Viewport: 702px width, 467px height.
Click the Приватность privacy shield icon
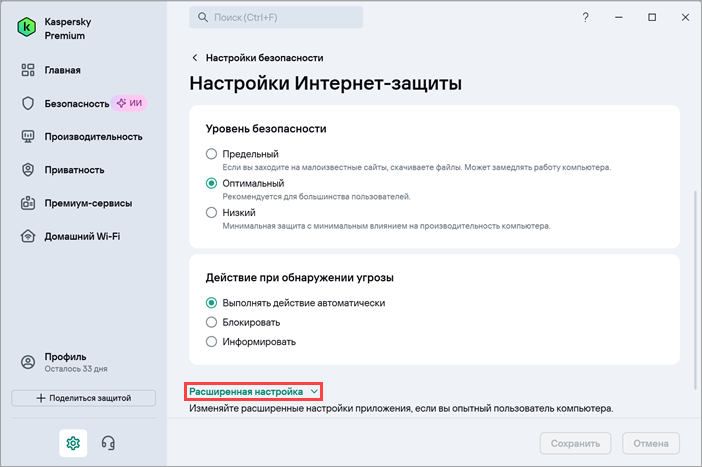point(28,170)
